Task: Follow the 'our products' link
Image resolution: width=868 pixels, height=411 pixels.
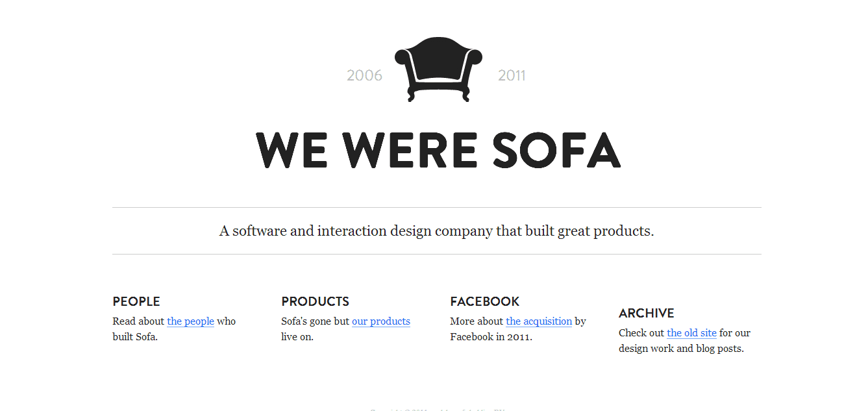Action: click(381, 321)
